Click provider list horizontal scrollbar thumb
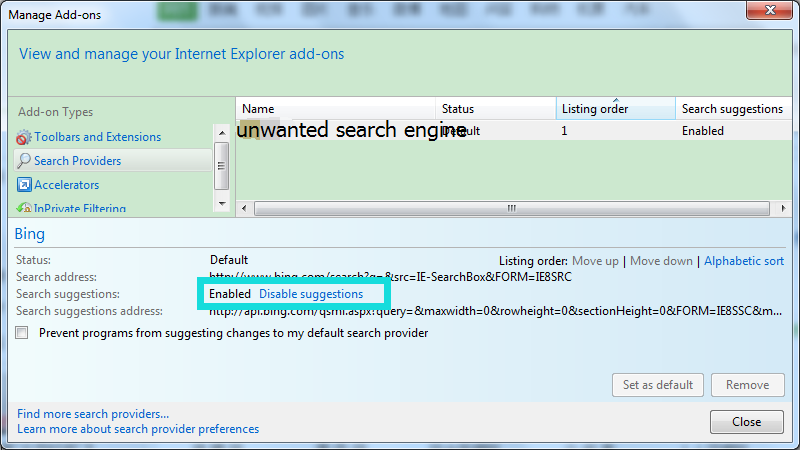800x450 pixels. coord(512,208)
